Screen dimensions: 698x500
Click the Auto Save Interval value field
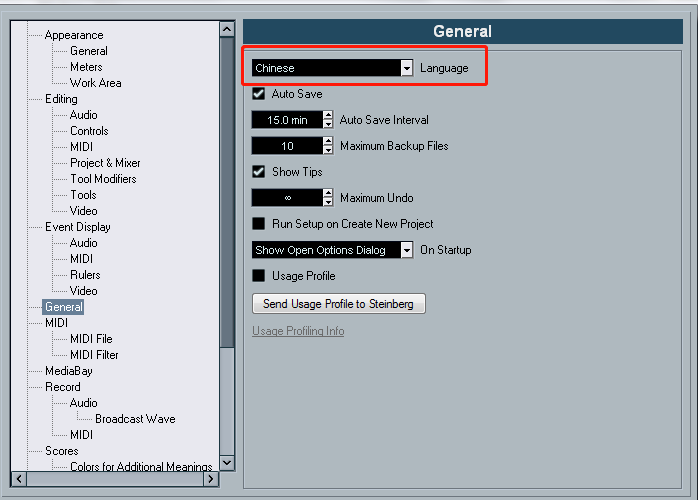286,120
